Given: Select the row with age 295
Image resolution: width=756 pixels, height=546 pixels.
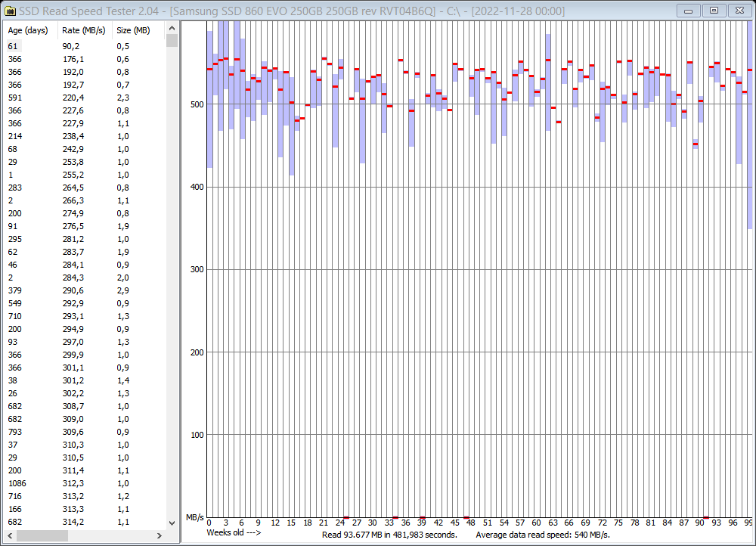Looking at the screenshot, I should click(x=85, y=239).
